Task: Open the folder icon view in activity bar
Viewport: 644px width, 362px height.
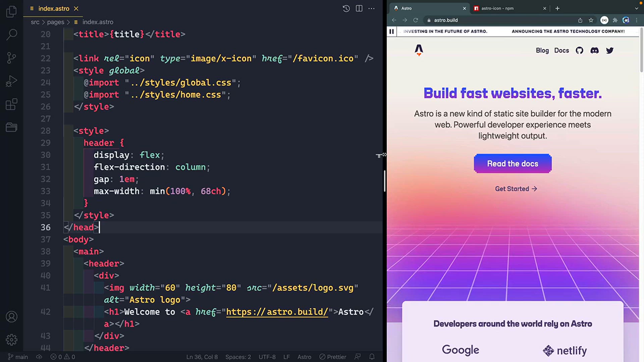Action: click(11, 127)
